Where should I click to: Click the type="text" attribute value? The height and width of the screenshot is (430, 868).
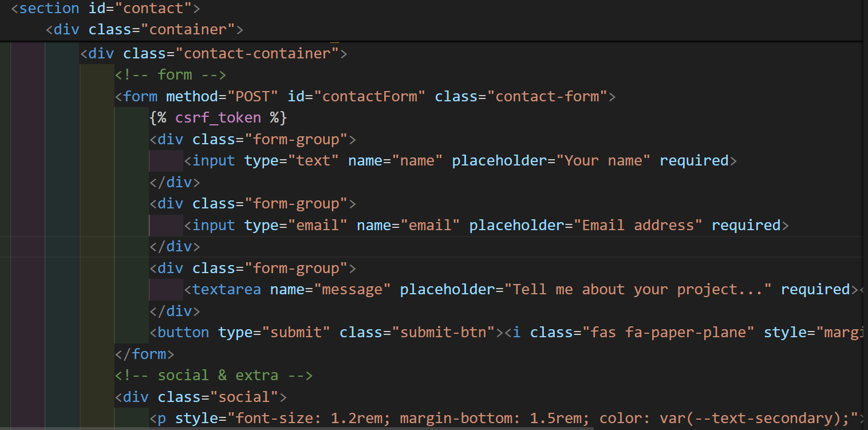pos(314,161)
